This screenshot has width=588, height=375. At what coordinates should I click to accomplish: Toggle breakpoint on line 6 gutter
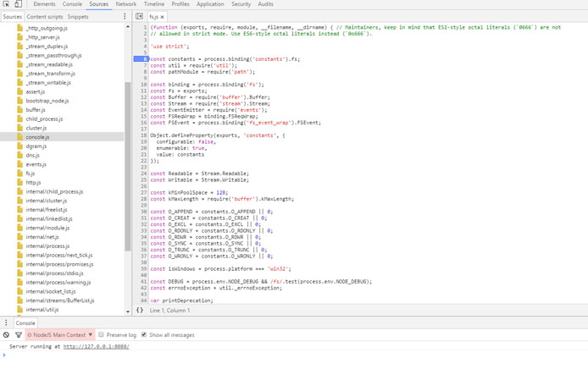[141, 58]
